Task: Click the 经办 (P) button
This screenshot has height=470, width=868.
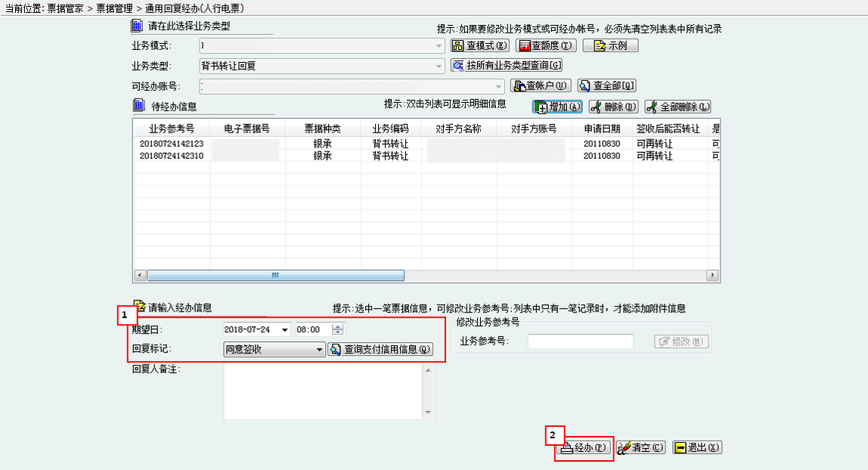Action: click(x=584, y=448)
